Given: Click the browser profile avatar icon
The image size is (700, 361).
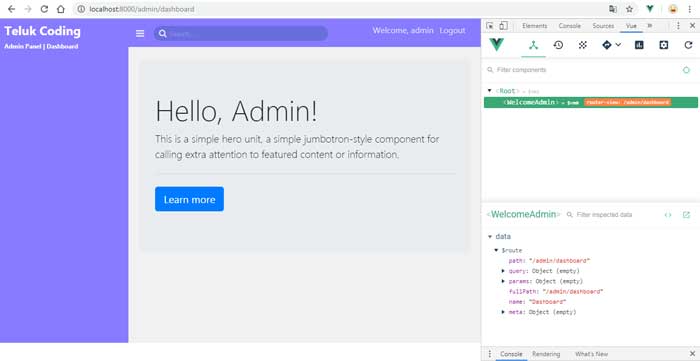Looking at the screenshot, I should 673,9.
